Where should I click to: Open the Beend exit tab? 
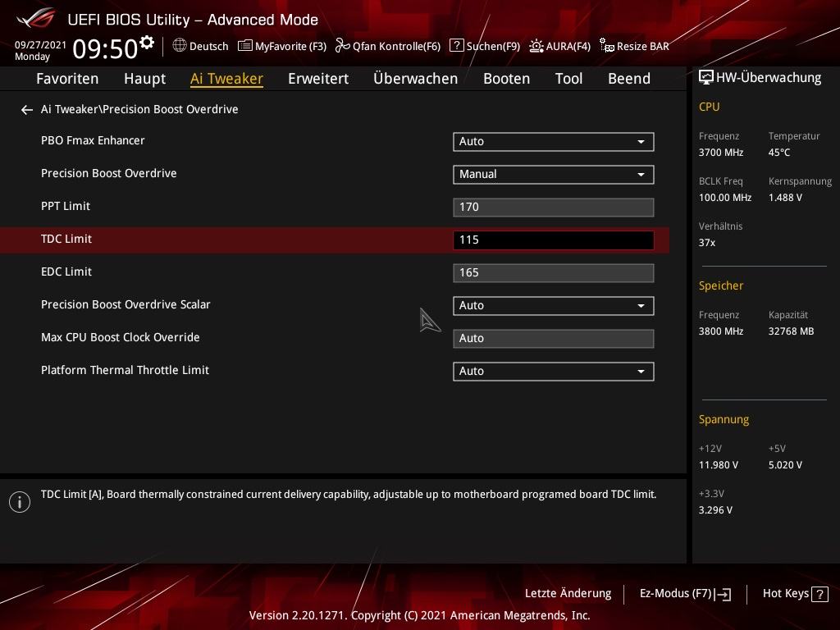[x=629, y=79]
